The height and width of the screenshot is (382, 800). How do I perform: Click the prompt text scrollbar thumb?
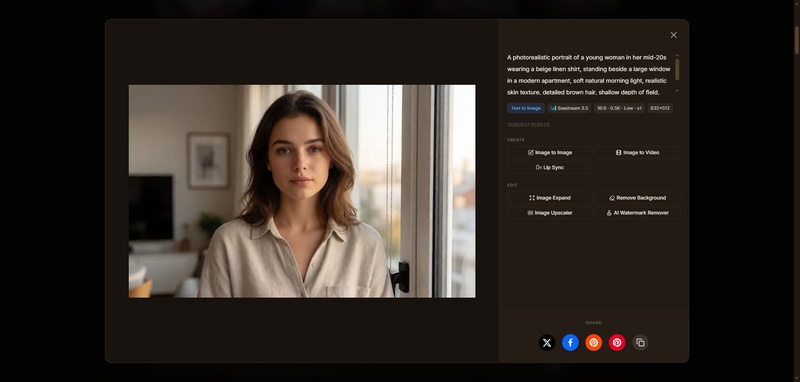tap(677, 69)
